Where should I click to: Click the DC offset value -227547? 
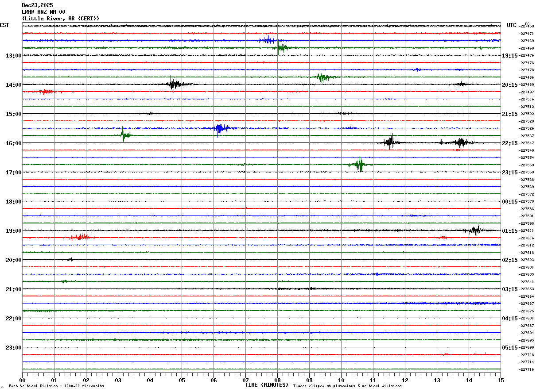[x=526, y=143]
